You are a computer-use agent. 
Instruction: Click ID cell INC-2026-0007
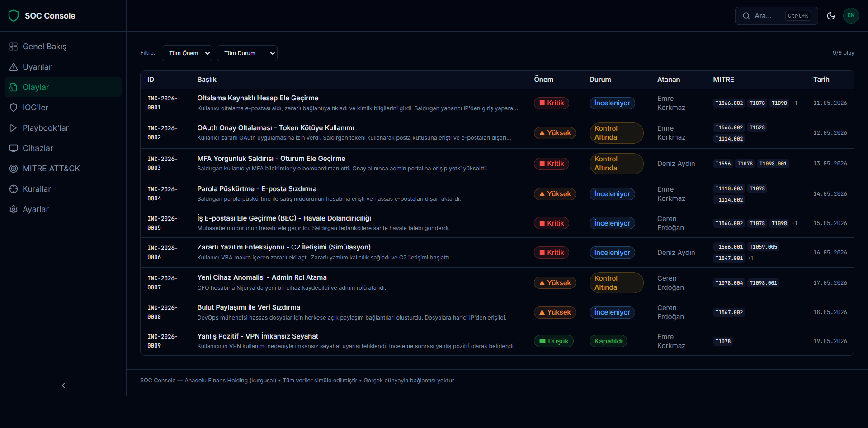point(163,283)
